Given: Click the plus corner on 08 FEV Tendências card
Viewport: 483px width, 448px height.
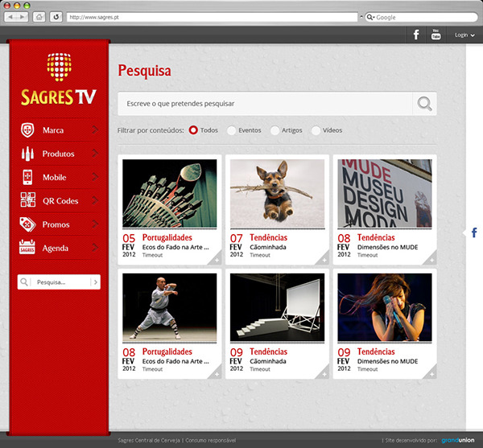Looking at the screenshot, I should click(431, 260).
